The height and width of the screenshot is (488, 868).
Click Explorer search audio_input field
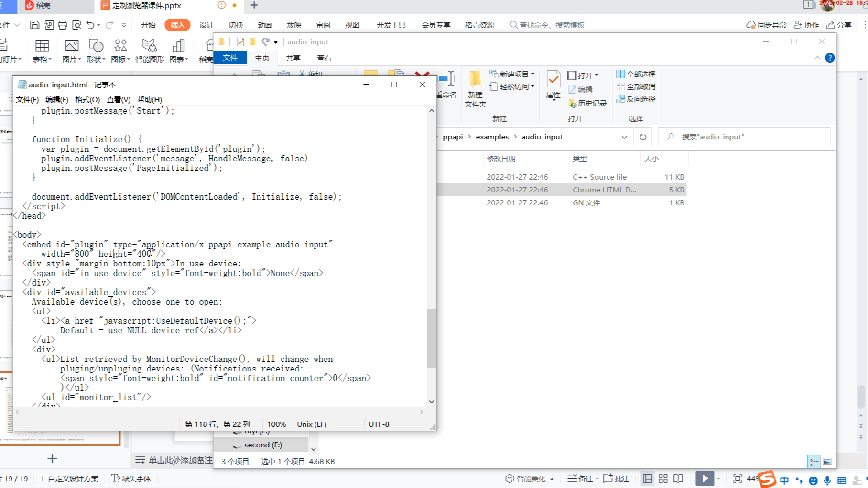[744, 137]
